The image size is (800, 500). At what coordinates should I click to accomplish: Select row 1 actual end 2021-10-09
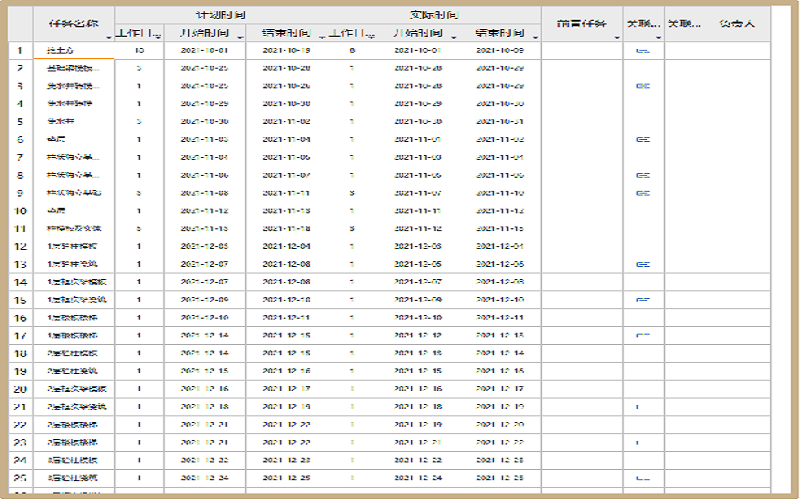(x=500, y=51)
